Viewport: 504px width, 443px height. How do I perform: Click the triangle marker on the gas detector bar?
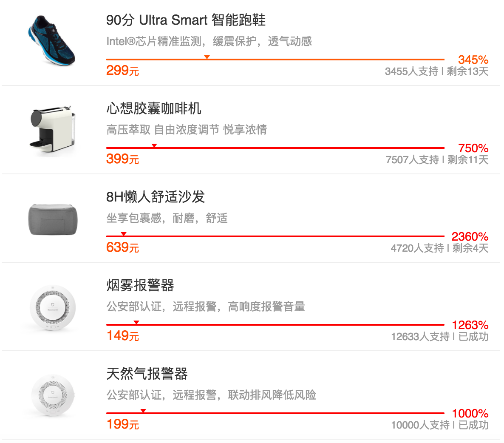[143, 411]
